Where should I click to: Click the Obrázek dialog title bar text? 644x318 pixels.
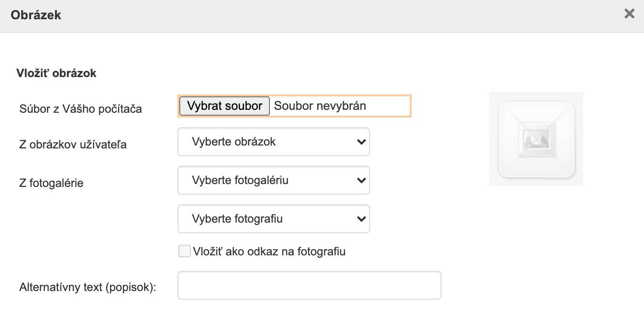pyautogui.click(x=36, y=15)
